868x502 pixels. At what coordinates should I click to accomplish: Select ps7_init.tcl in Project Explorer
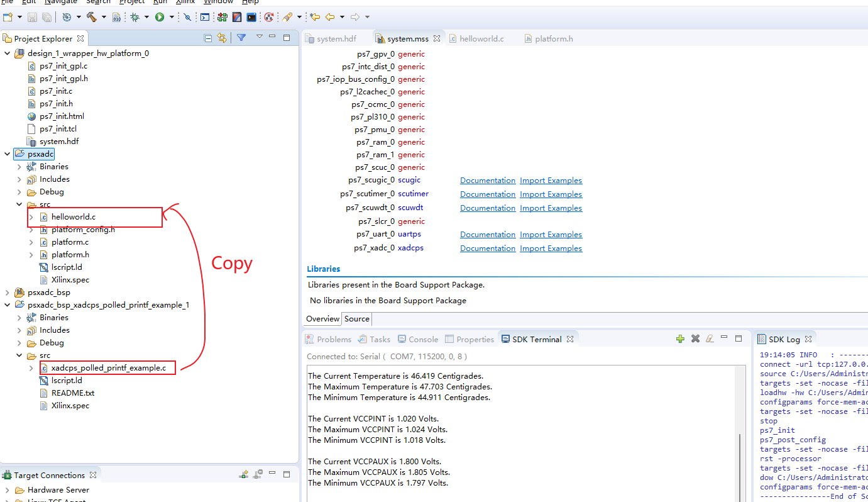coord(58,129)
